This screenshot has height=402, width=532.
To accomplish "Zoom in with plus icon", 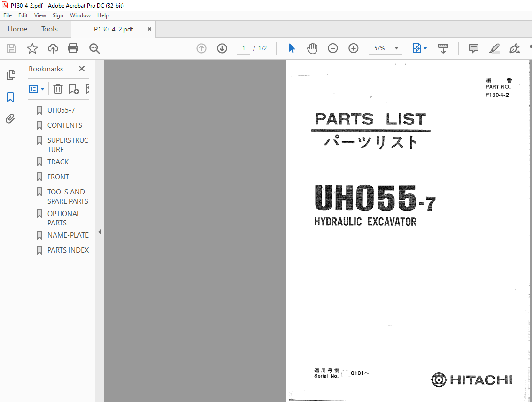I will [354, 48].
